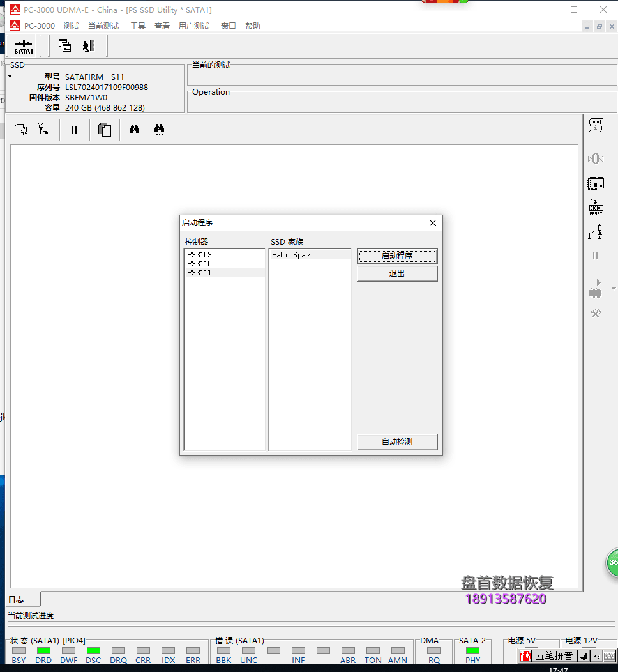Click the 启动程序 start button
Image resolution: width=618 pixels, height=672 pixels.
pos(397,256)
